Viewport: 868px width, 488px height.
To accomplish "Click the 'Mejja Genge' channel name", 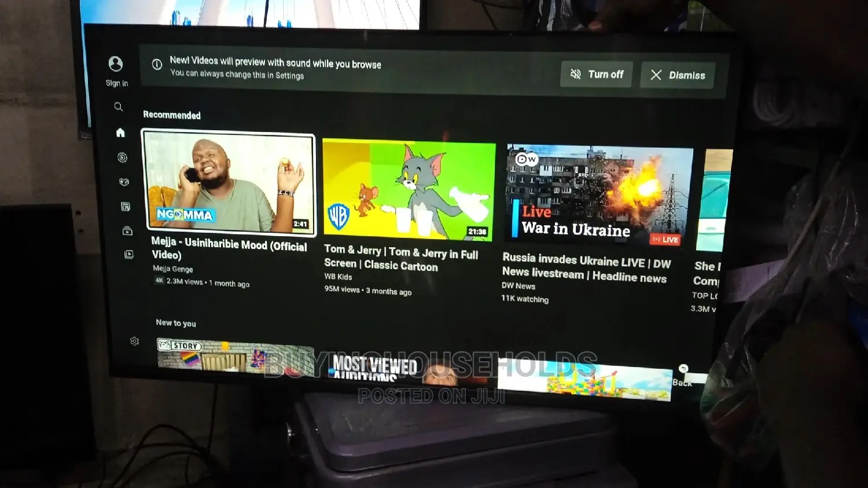I will 173,269.
